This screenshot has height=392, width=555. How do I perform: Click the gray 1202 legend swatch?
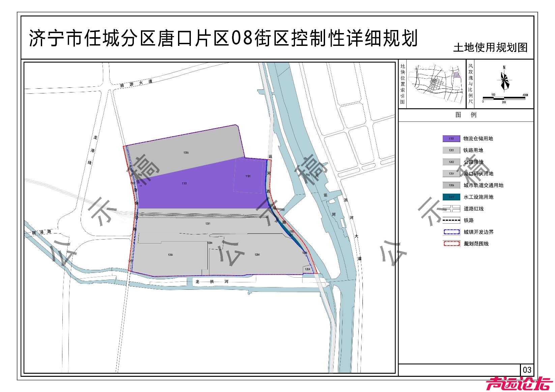point(451,162)
